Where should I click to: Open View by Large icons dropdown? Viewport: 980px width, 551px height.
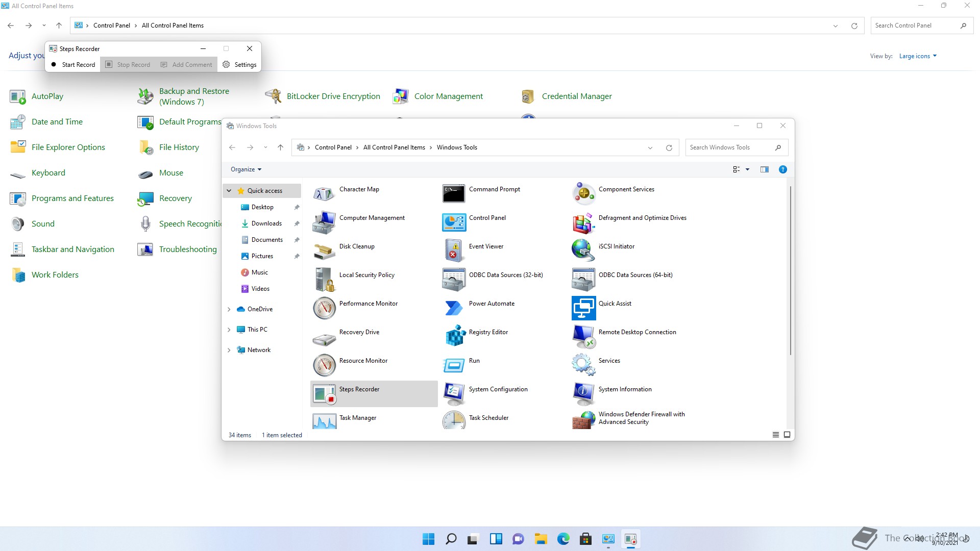point(918,56)
